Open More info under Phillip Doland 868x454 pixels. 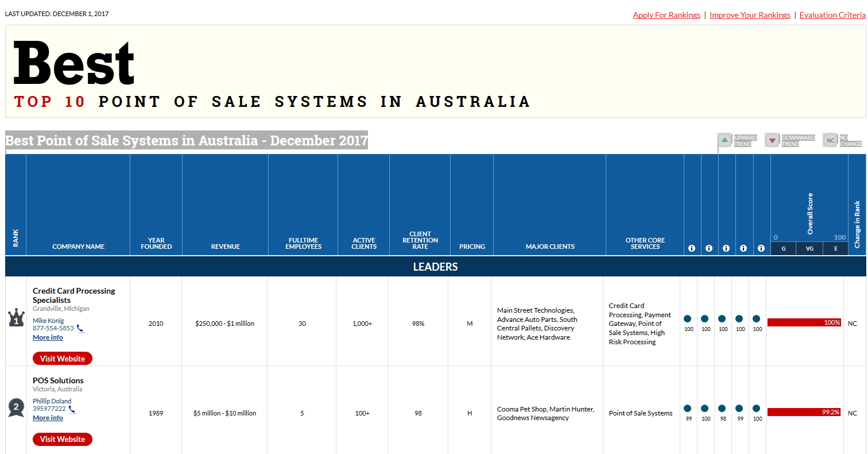(48, 418)
